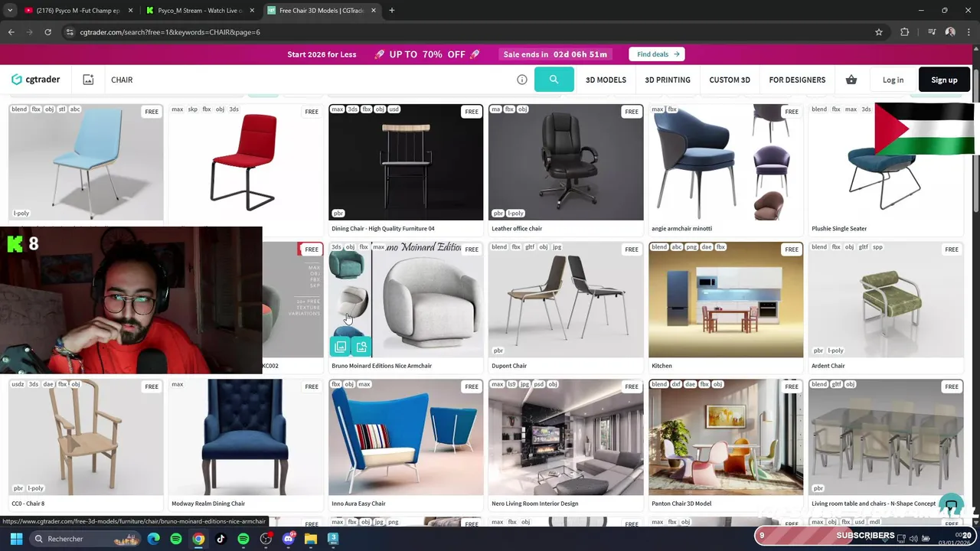Click the Log in button

click(x=893, y=80)
